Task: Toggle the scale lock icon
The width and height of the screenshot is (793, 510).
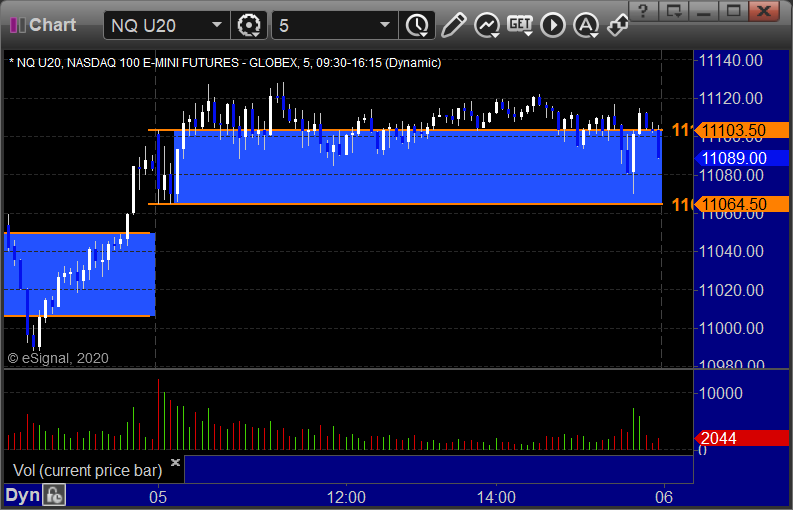Action: click(54, 495)
